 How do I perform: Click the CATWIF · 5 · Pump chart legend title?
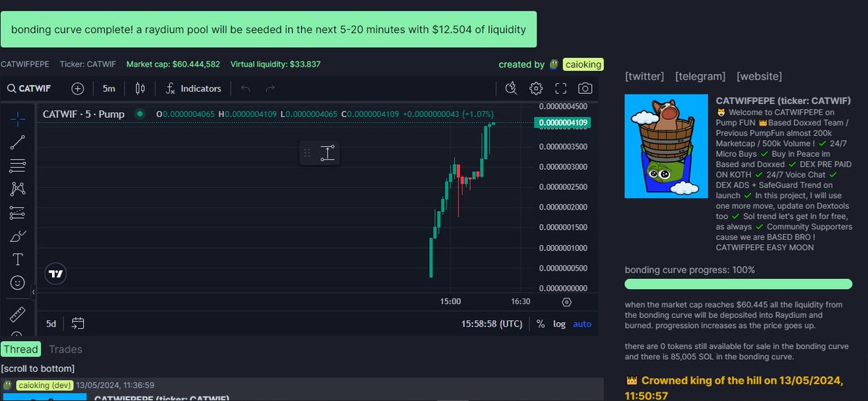coord(83,113)
